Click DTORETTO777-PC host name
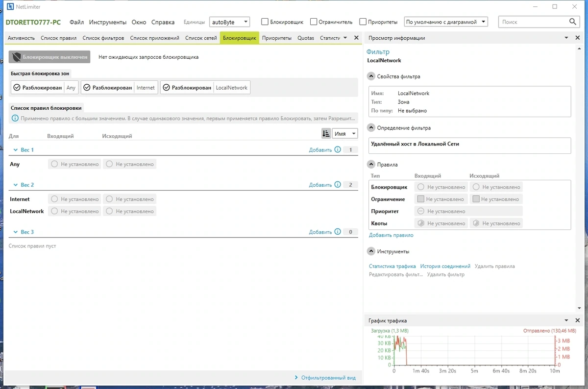Image resolution: width=588 pixels, height=389 pixels. tap(33, 22)
